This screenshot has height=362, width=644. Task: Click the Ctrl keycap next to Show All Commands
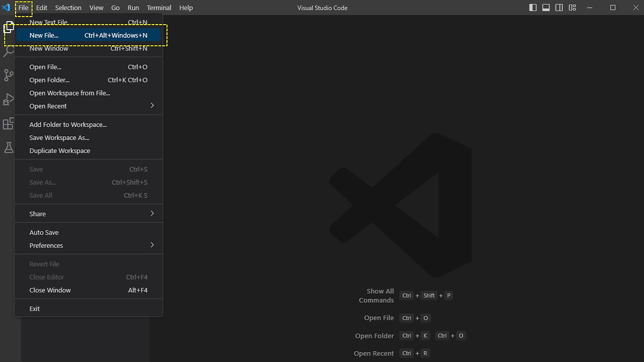(x=407, y=296)
